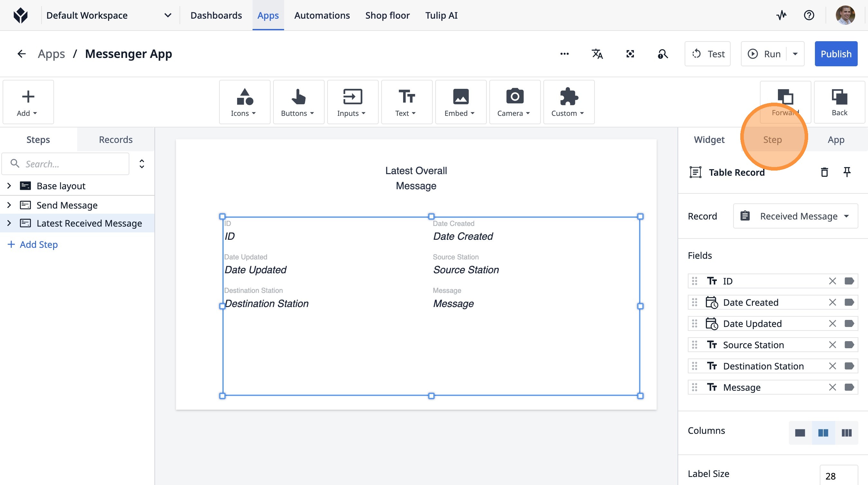Open the Received Message record dropdown

(x=795, y=216)
